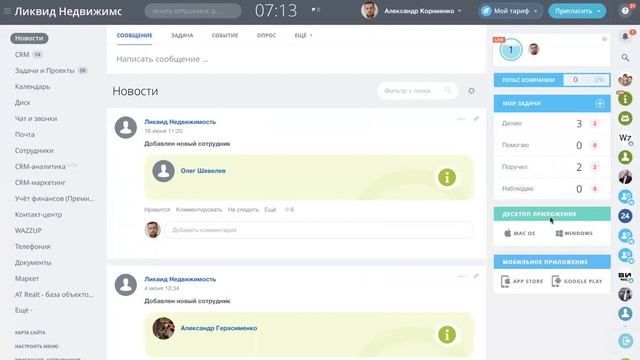Open Маркет in the left menu
Image resolution: width=640 pixels, height=360 pixels.
(x=27, y=278)
